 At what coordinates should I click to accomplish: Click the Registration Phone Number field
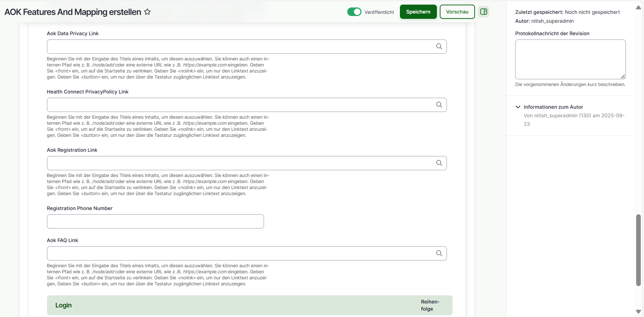[x=155, y=221]
